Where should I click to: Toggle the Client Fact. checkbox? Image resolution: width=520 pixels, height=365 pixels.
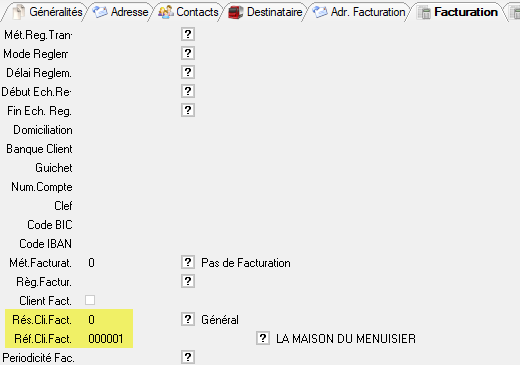point(90,300)
